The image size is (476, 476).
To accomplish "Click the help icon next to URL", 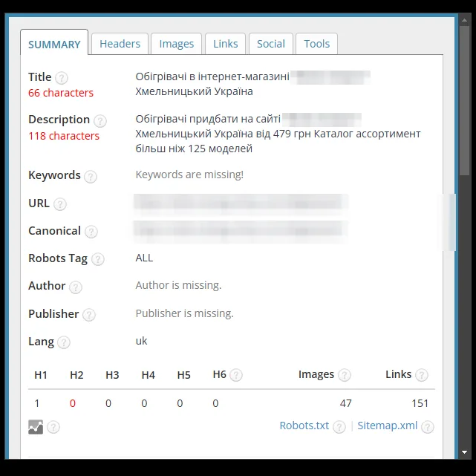I will coord(60,204).
